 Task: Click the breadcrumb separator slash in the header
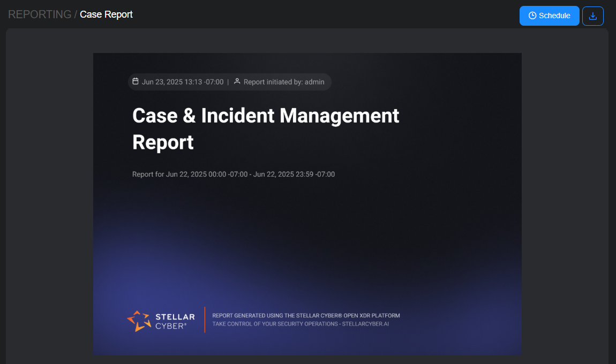[x=74, y=14]
